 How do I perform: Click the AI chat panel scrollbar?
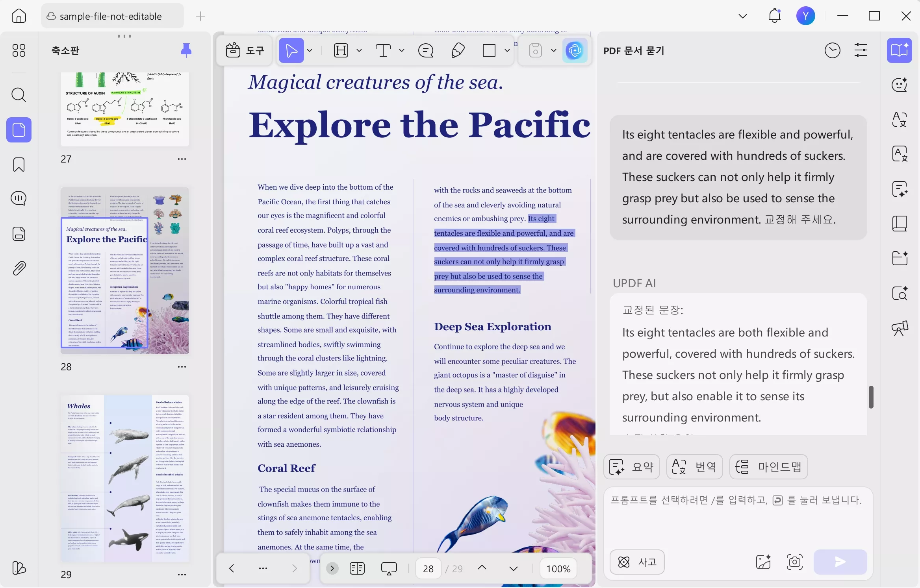click(x=871, y=397)
